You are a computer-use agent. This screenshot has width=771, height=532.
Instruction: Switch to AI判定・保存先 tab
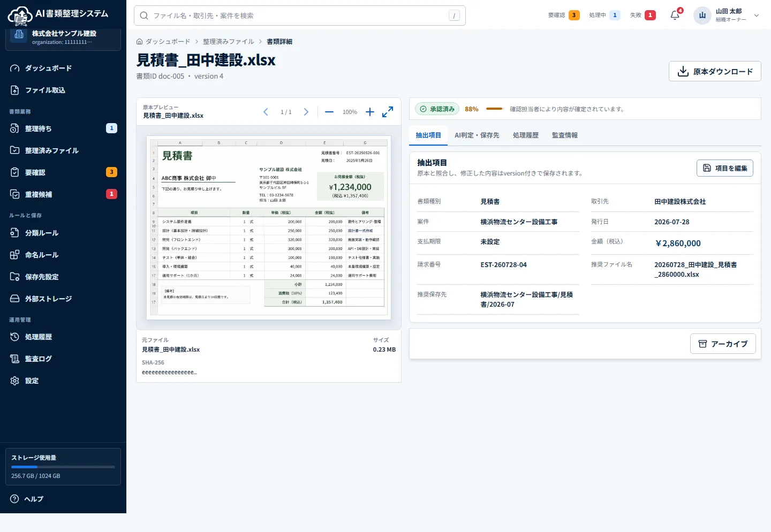tap(477, 135)
